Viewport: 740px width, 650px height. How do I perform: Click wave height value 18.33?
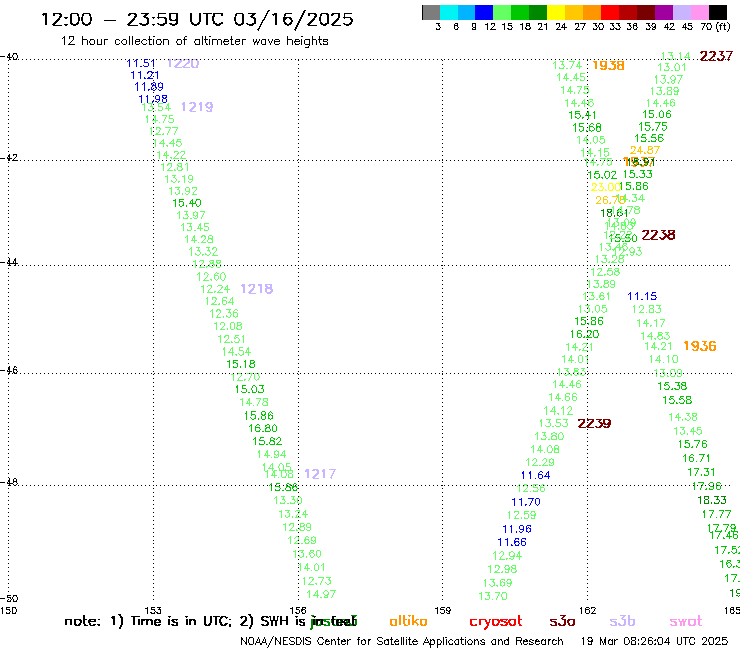click(x=712, y=500)
